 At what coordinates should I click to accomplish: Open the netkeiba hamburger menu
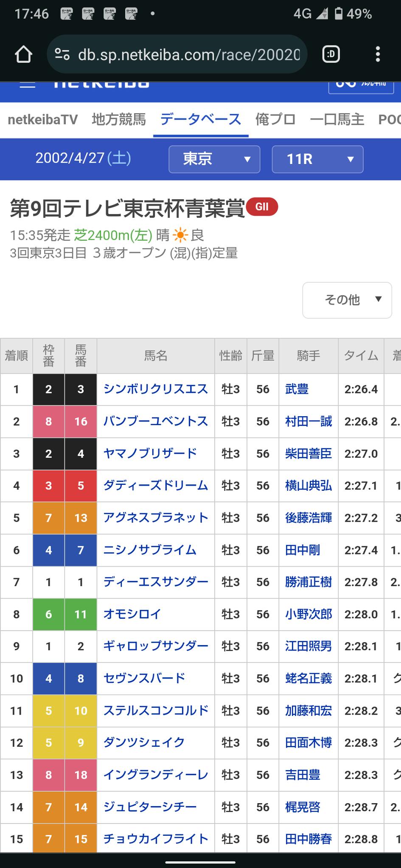(28, 84)
